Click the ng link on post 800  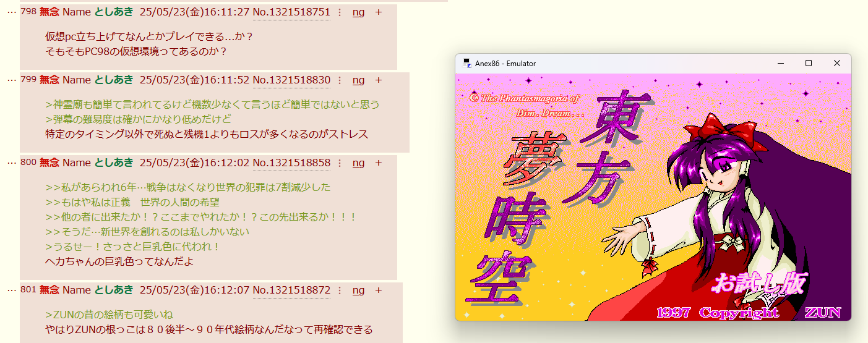[358, 163]
